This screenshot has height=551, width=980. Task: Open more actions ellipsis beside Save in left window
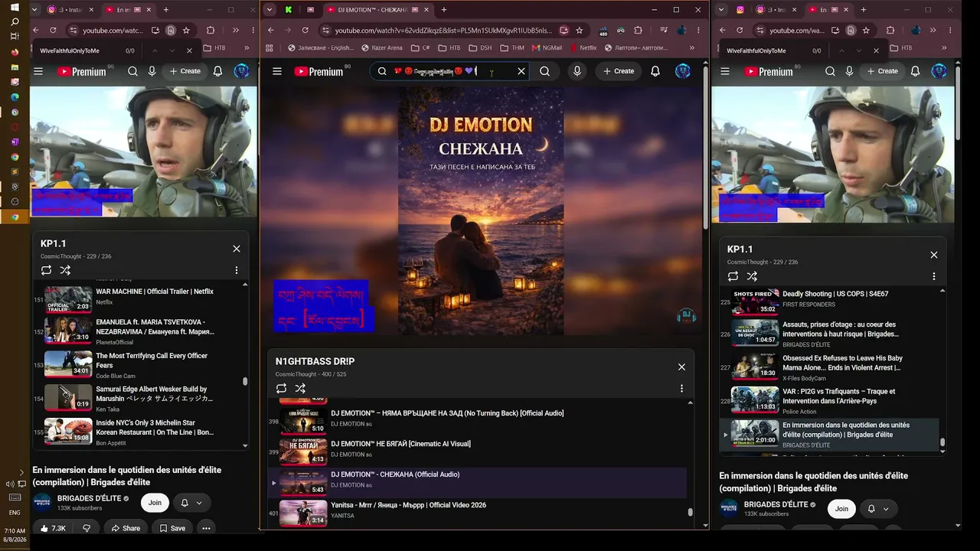click(x=206, y=528)
